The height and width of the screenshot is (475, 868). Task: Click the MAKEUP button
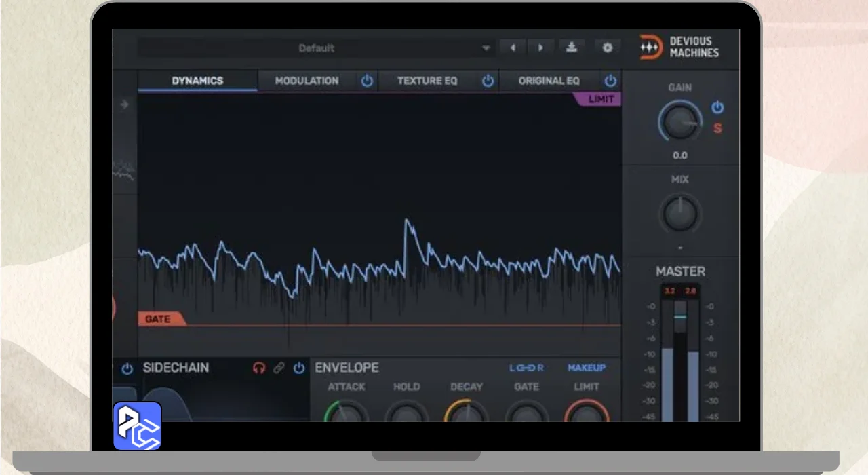pyautogui.click(x=587, y=368)
